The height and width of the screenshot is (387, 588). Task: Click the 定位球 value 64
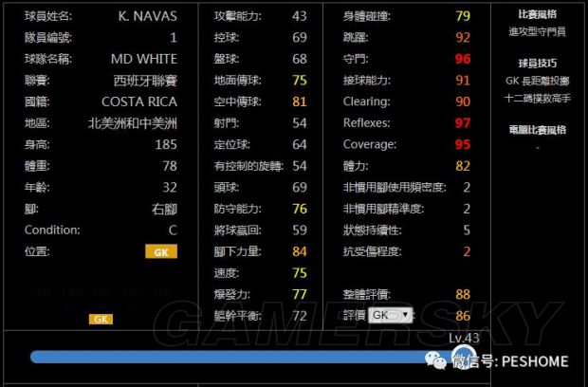click(x=300, y=144)
